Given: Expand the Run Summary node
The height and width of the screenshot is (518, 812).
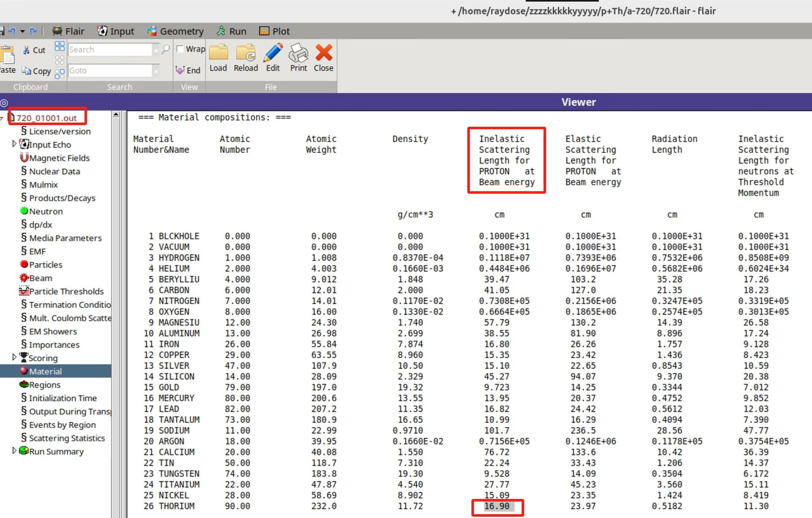Looking at the screenshot, I should tap(14, 451).
